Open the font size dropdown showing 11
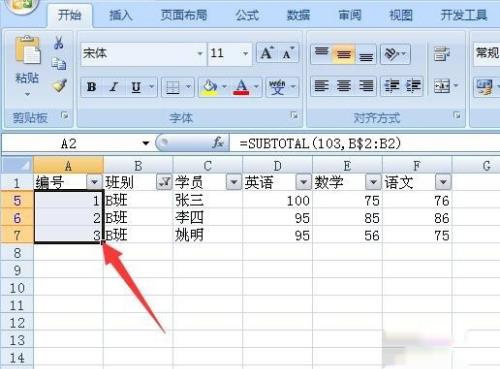The height and width of the screenshot is (369, 500). pyautogui.click(x=245, y=53)
